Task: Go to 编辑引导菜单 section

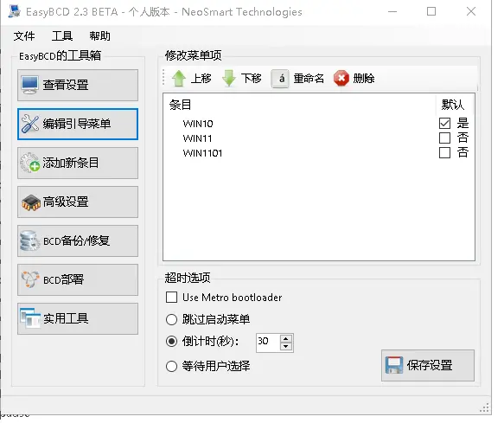Action: click(78, 125)
